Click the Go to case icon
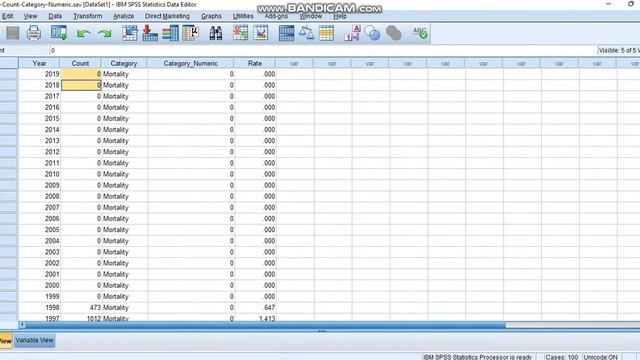This screenshot has height=360, width=640. pos(130,33)
